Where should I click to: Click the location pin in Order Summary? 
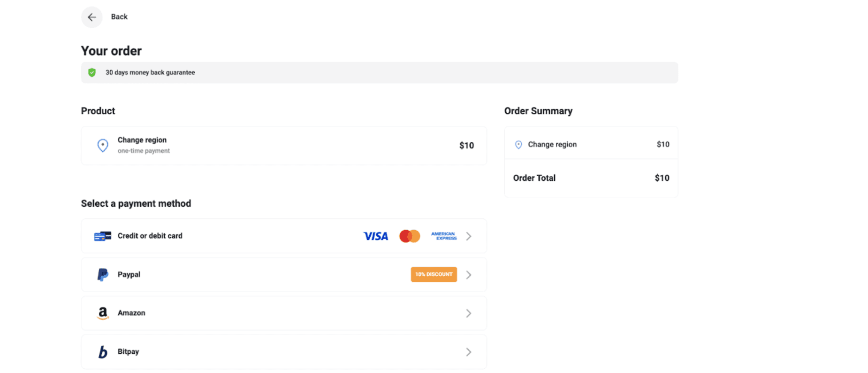click(x=518, y=145)
